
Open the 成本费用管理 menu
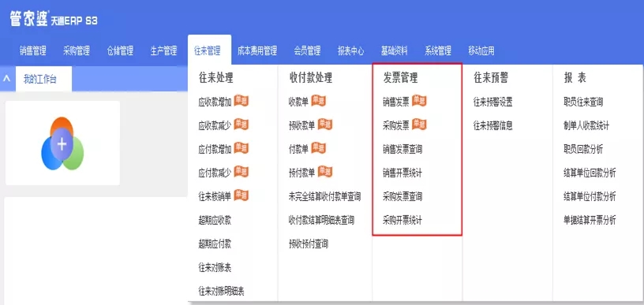pyautogui.click(x=257, y=50)
